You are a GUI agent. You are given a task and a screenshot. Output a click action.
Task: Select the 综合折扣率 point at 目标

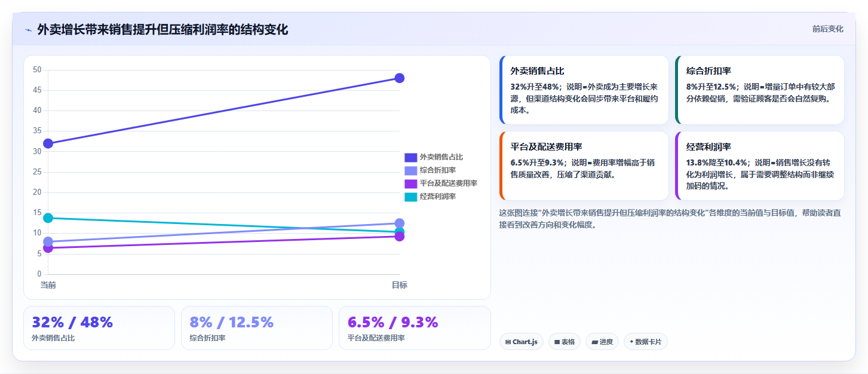[x=400, y=223]
